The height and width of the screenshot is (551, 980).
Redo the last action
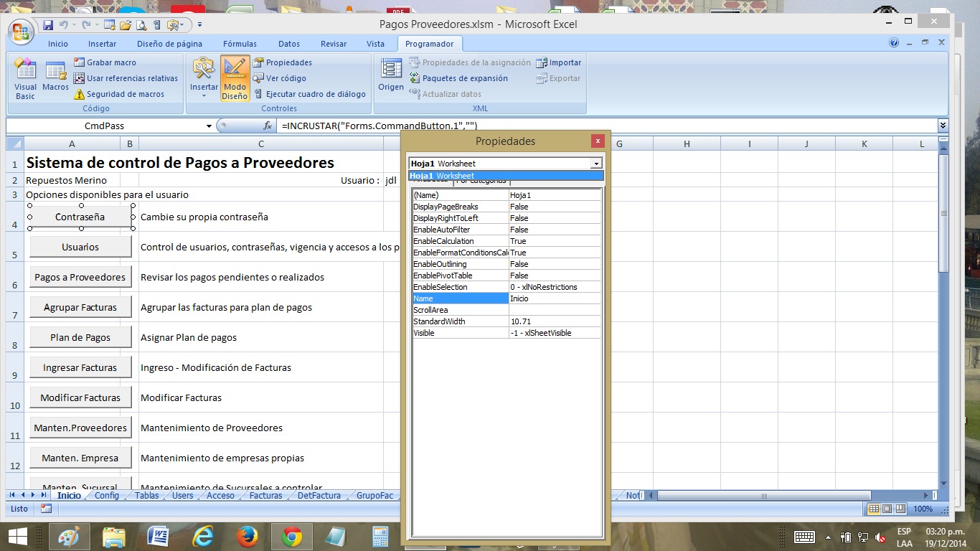pos(86,25)
